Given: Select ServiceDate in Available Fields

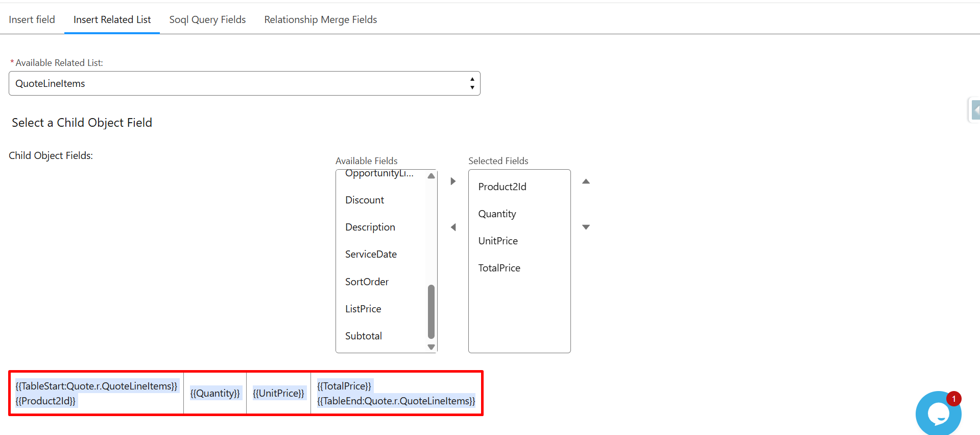Looking at the screenshot, I should [x=371, y=254].
